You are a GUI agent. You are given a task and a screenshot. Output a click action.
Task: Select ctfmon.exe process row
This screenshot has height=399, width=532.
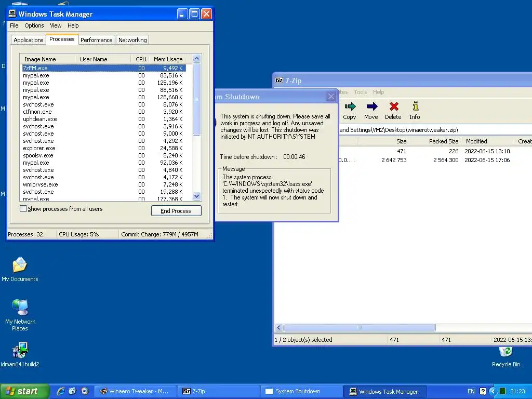coord(103,112)
